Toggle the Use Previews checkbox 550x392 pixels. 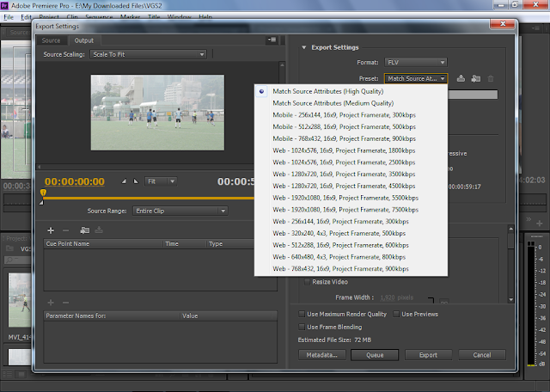point(396,314)
